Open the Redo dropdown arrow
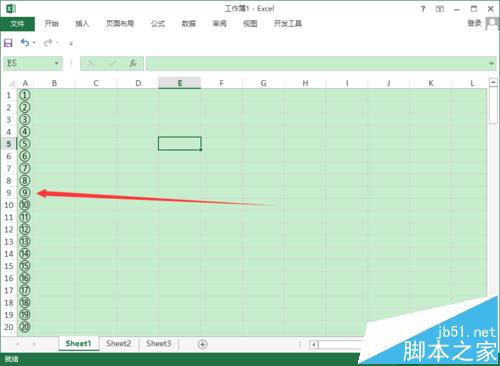 (x=57, y=43)
